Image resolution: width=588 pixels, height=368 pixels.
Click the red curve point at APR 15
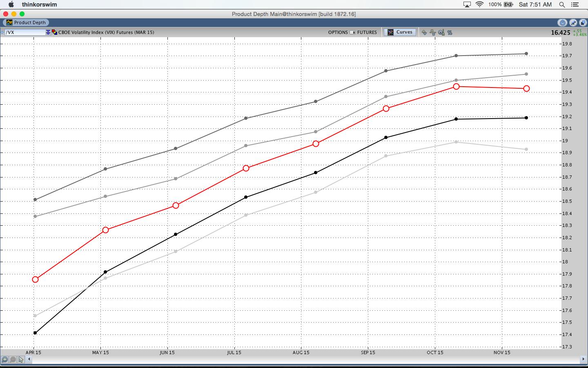point(35,279)
